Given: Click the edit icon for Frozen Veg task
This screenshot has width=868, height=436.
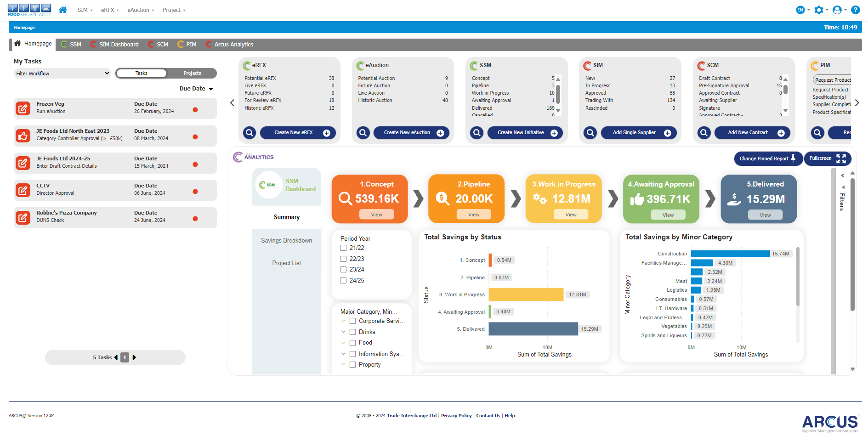Looking at the screenshot, I should pyautogui.click(x=23, y=108).
